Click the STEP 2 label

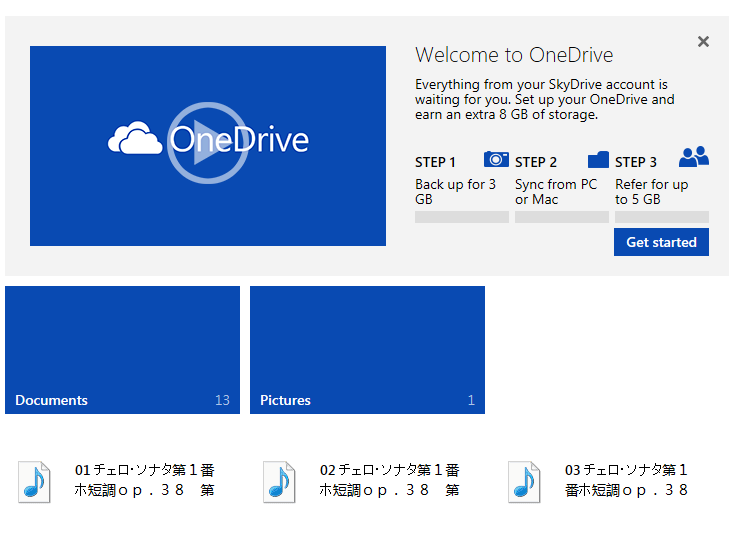click(536, 162)
